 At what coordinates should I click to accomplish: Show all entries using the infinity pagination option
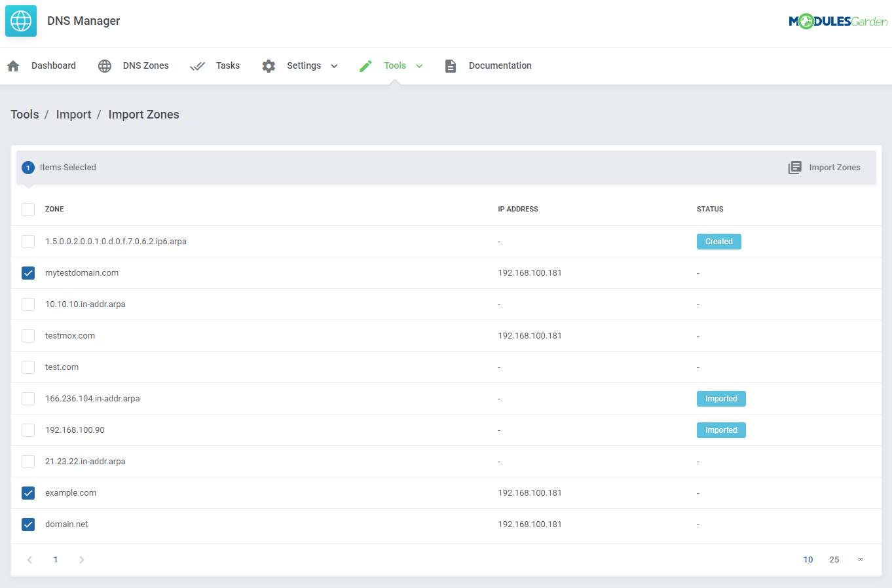coord(860,559)
